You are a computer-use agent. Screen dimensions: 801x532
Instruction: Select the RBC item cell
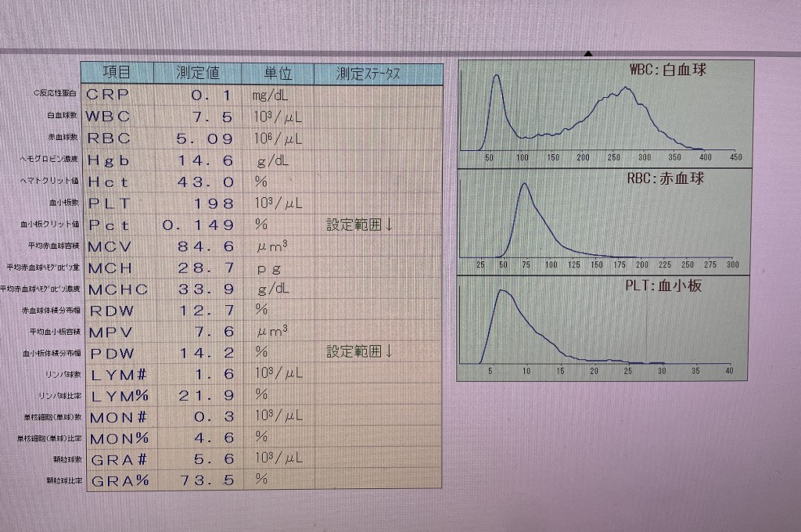(x=119, y=138)
